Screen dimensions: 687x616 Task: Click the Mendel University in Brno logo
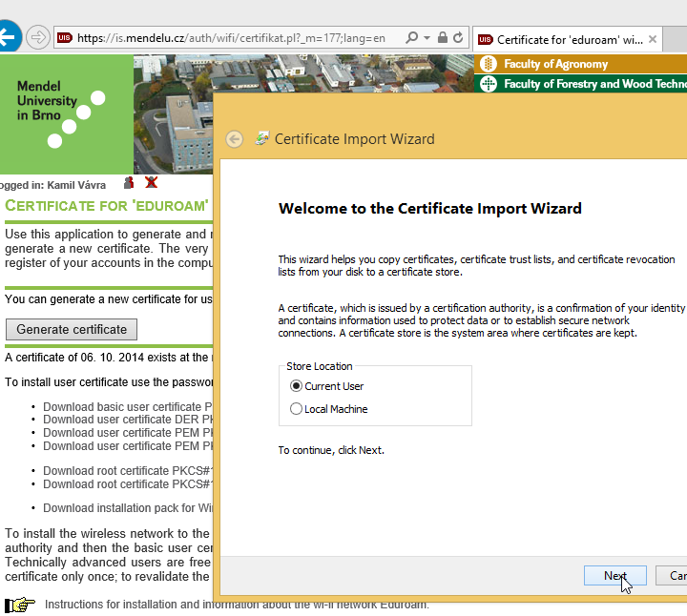pyautogui.click(x=67, y=114)
